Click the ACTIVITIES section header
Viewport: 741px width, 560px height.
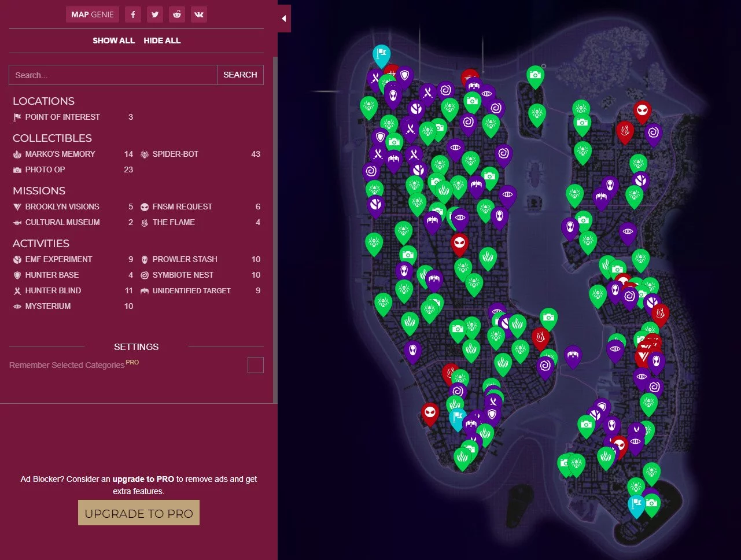(x=41, y=243)
